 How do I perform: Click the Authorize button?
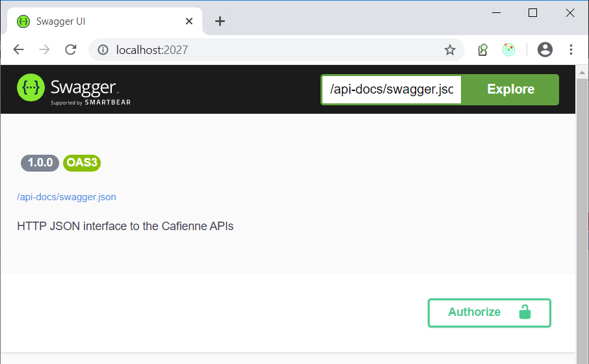(489, 313)
